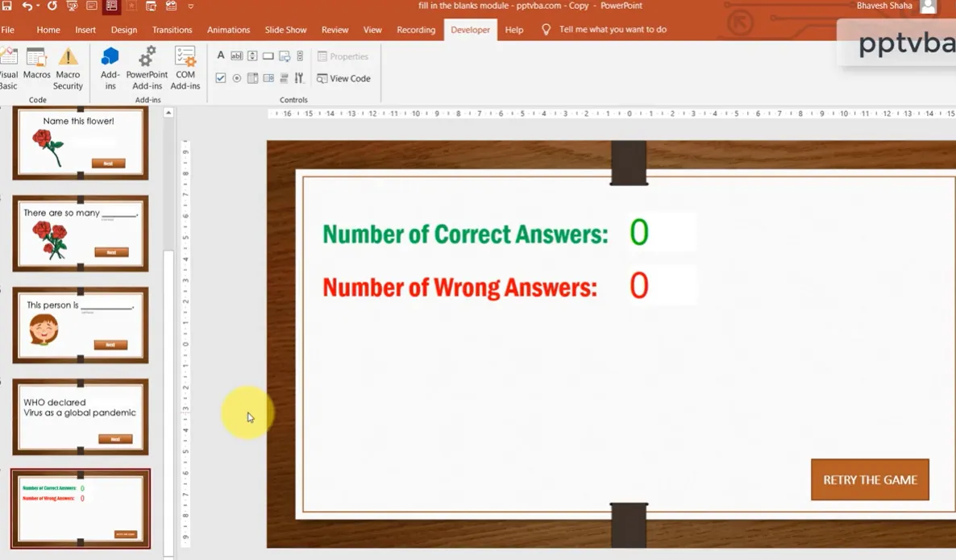The width and height of the screenshot is (956, 560).
Task: Select the 'This person is' slide thumbnail
Action: pyautogui.click(x=81, y=326)
